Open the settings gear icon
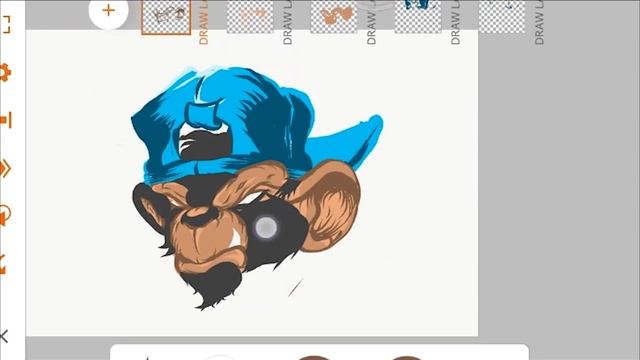This screenshot has width=640, height=360. tap(4, 73)
